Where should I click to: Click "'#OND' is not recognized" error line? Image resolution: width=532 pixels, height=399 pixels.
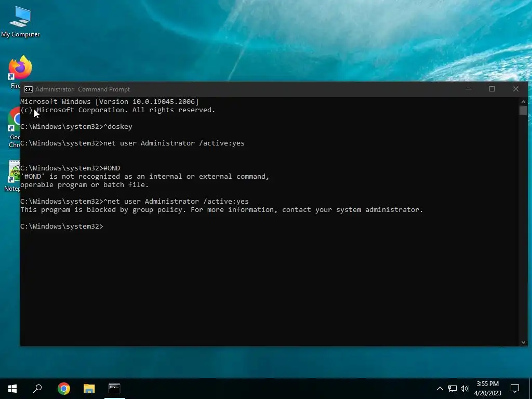tap(145, 177)
